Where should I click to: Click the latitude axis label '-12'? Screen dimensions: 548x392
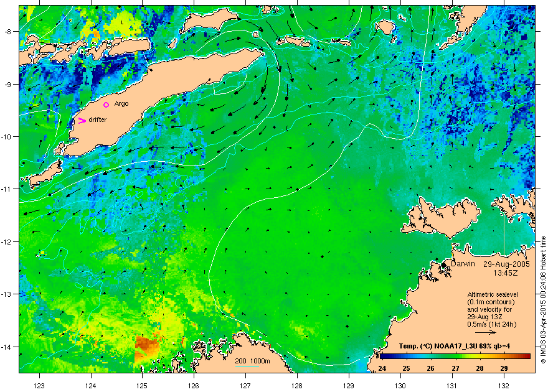[6, 242]
